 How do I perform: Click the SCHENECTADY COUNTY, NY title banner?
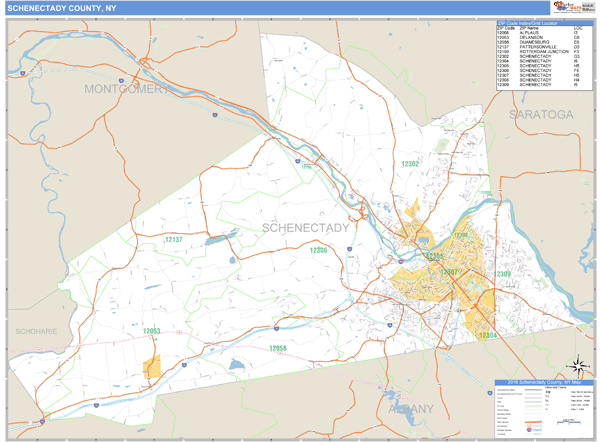coord(277,8)
